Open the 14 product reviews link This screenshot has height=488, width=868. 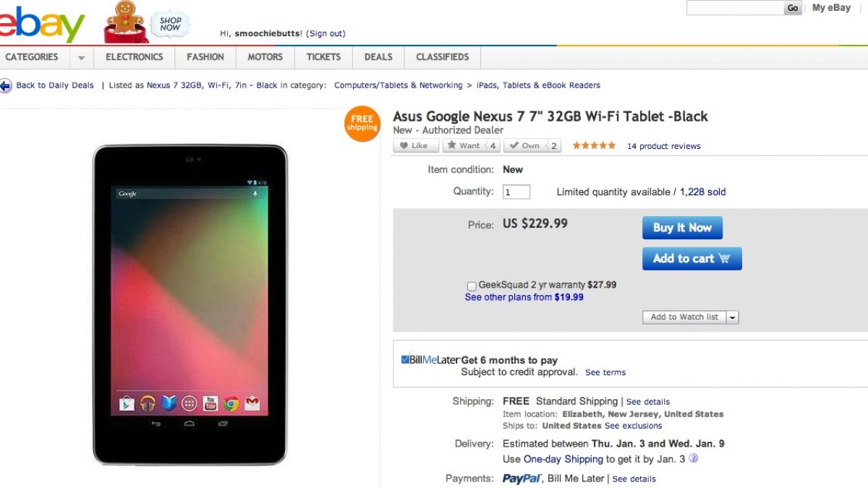tap(663, 146)
